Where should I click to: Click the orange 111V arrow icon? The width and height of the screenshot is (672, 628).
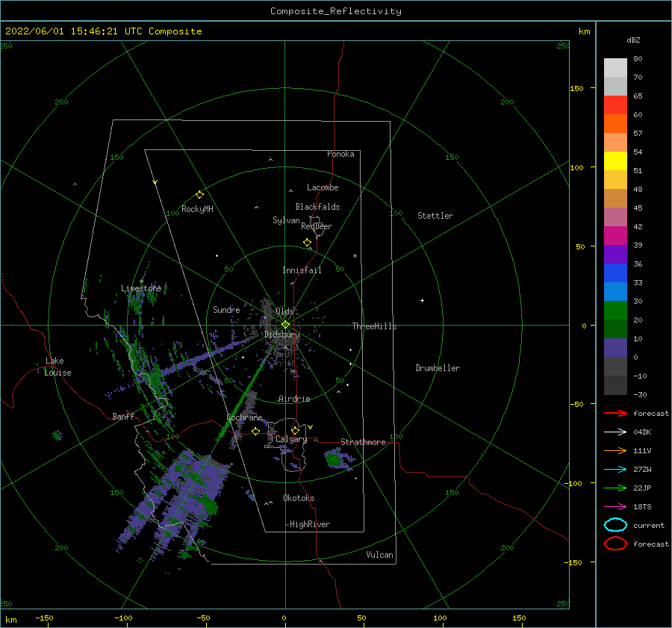(x=615, y=450)
